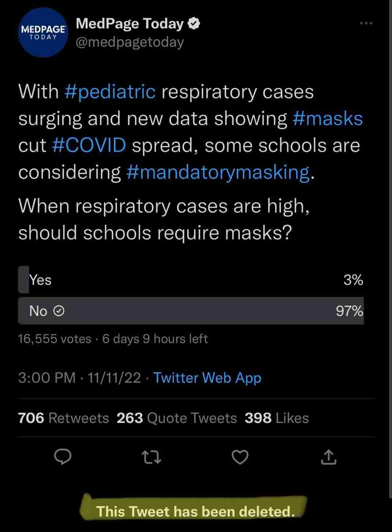Open the MedPage Today profile avatar

click(x=43, y=33)
